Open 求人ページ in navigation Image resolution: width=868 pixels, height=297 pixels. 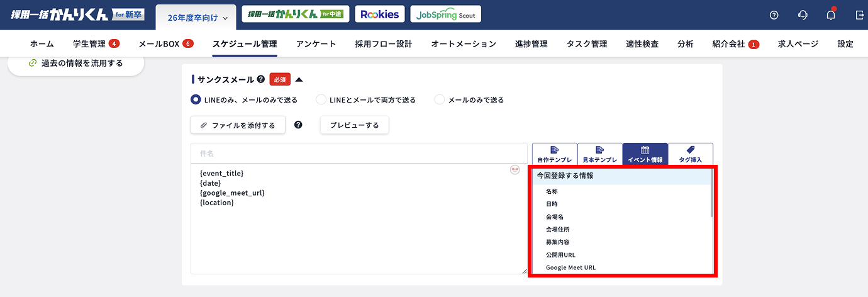click(798, 44)
